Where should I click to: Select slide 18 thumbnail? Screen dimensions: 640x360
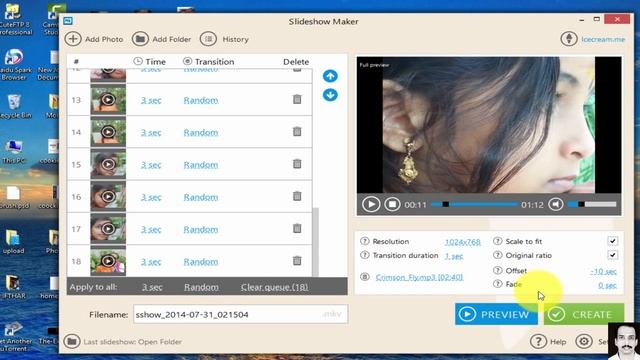(x=108, y=261)
